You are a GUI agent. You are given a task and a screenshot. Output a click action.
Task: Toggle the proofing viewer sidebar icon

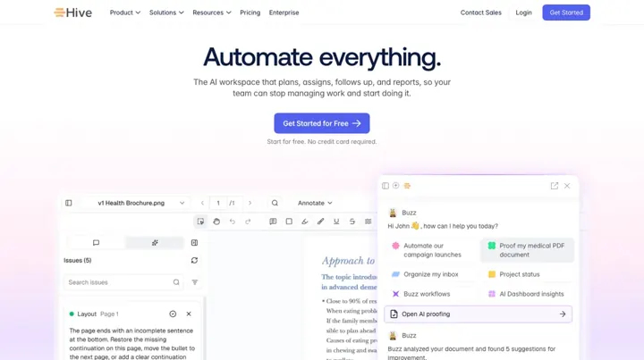69,203
